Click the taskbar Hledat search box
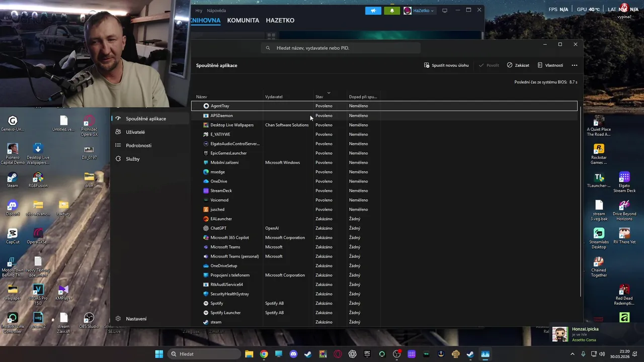Image resolution: width=644 pixels, height=362 pixels. (x=204, y=354)
